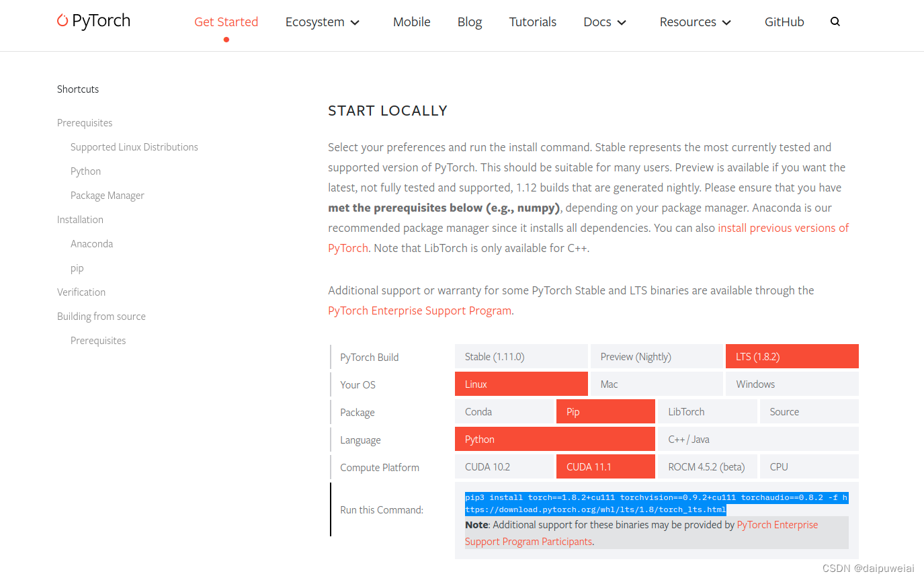924x580 pixels.
Task: Open the Get Started tab
Action: tap(226, 22)
